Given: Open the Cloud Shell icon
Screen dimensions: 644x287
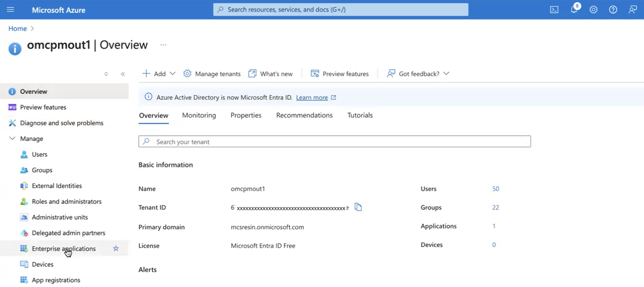Looking at the screenshot, I should (x=554, y=9).
